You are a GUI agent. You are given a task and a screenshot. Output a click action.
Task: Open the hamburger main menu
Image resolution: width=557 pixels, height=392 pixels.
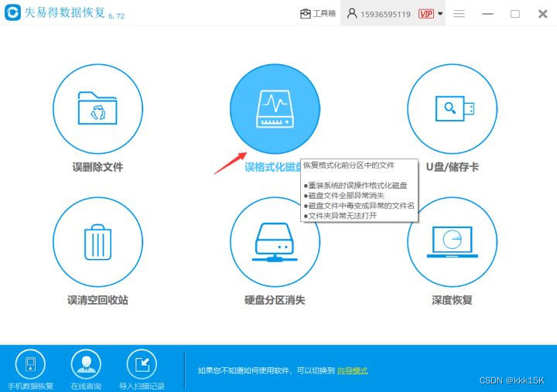459,14
